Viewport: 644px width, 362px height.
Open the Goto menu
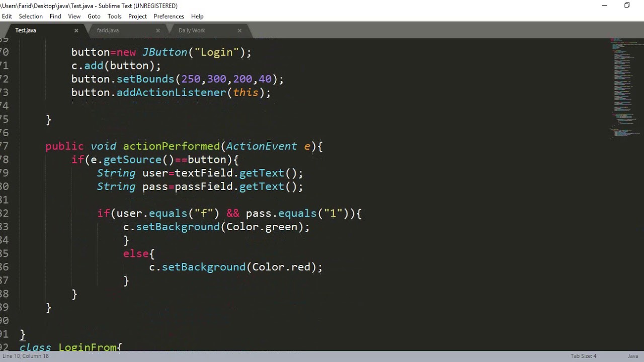click(94, 16)
